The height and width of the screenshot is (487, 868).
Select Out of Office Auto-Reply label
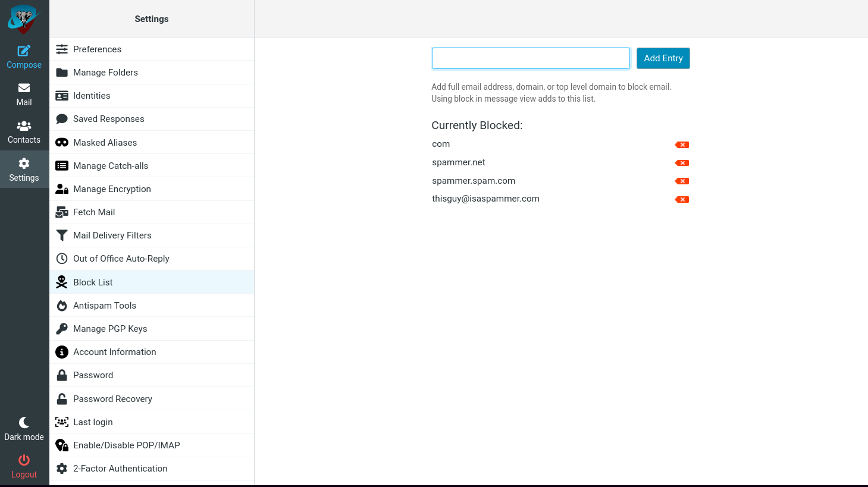121,259
